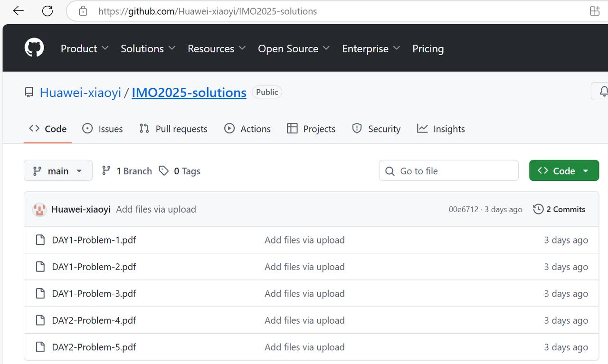Open file DAY2-Problem-5.pdf
Viewport: 608px width, 364px height.
(x=94, y=347)
